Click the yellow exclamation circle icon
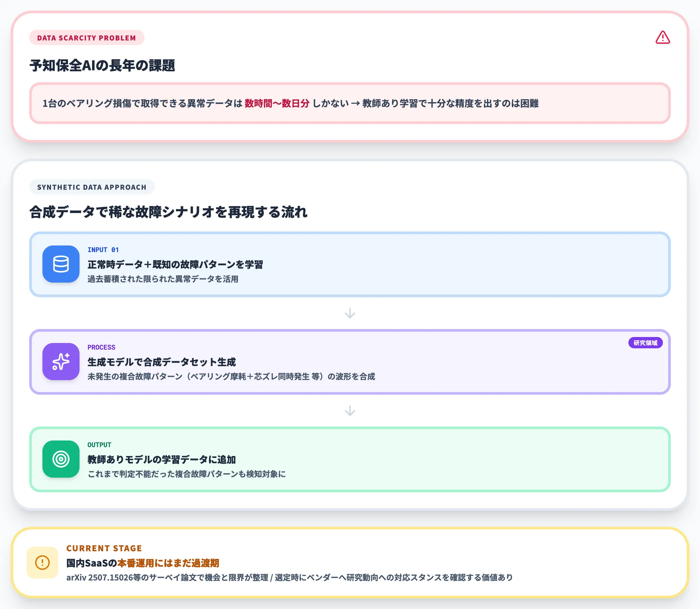The image size is (700, 609). pyautogui.click(x=42, y=562)
